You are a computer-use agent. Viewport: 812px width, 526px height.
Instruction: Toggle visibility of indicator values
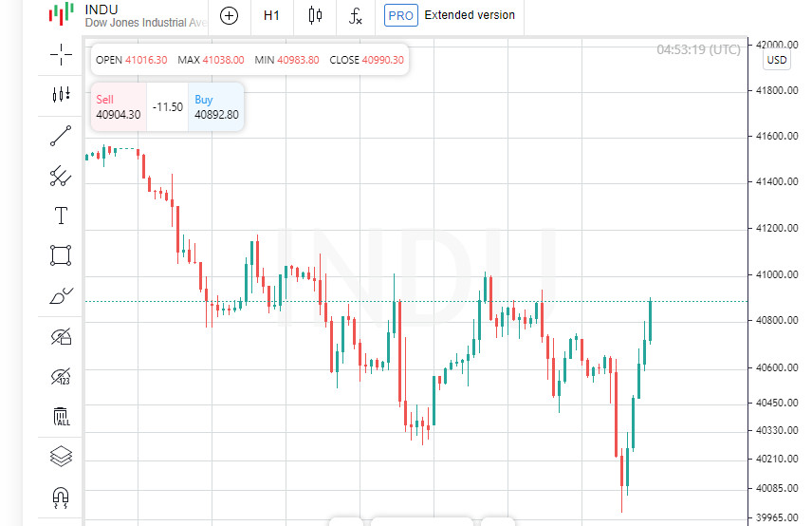(61, 377)
